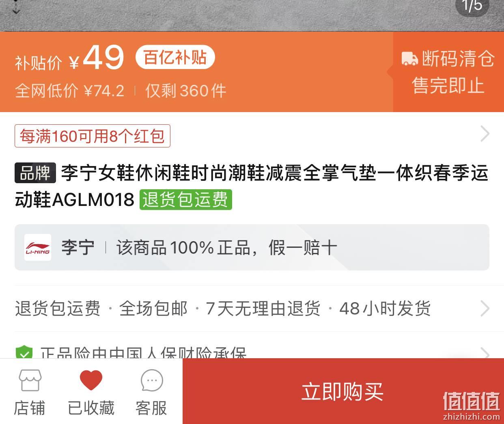The image size is (504, 424).
Task: Click the 立即购买 buy now button
Action: coord(343,391)
